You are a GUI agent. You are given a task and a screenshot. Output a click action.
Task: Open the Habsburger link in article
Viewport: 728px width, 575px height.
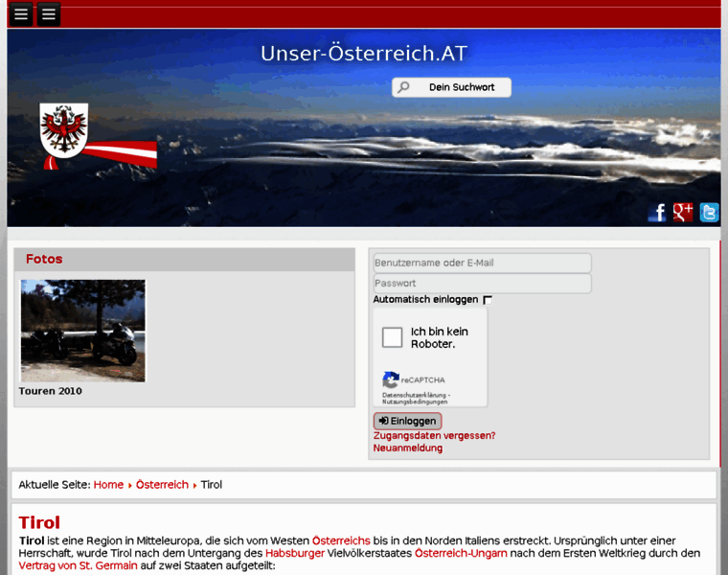point(295,554)
